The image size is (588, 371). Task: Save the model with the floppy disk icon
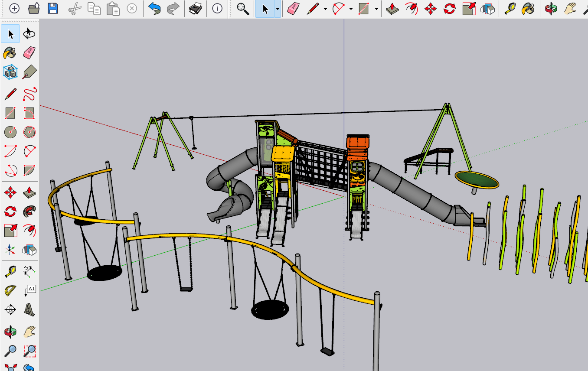(53, 9)
